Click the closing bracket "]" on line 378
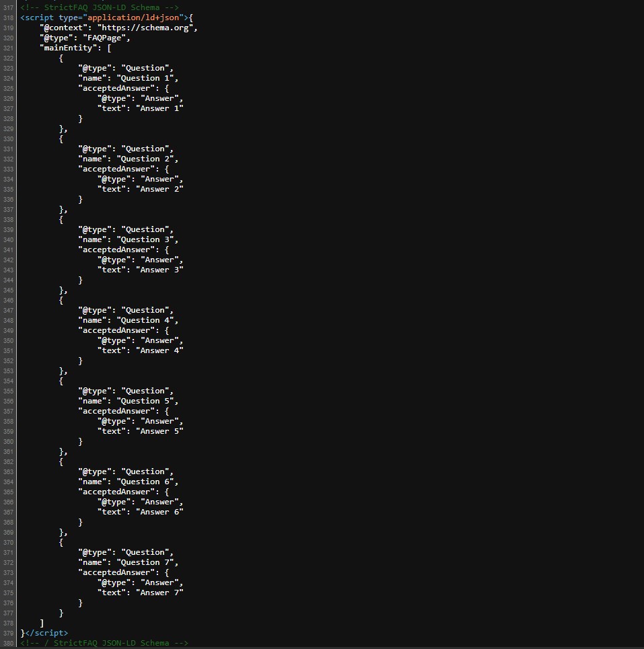The width and height of the screenshot is (644, 649). click(x=42, y=623)
